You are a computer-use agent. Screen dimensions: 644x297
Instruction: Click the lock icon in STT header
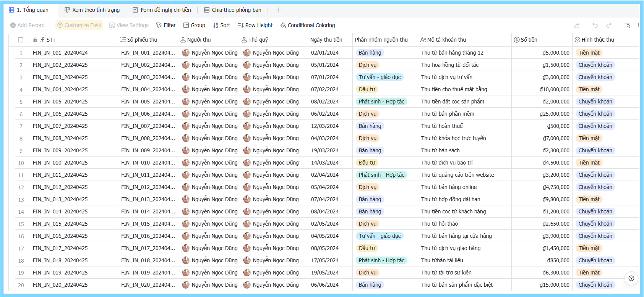click(35, 40)
